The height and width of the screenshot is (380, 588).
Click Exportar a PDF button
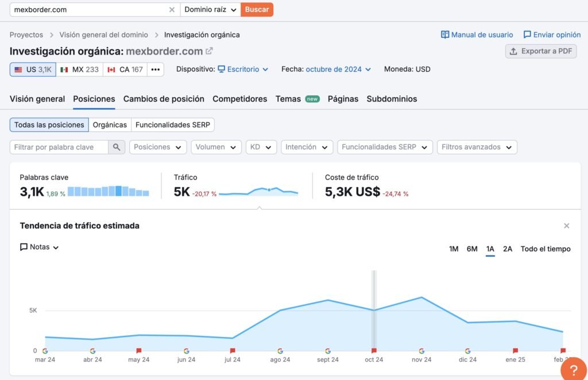[x=541, y=51]
